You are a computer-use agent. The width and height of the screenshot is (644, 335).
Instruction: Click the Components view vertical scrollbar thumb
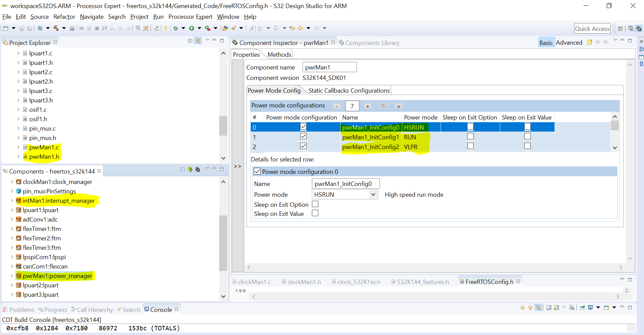(x=223, y=243)
